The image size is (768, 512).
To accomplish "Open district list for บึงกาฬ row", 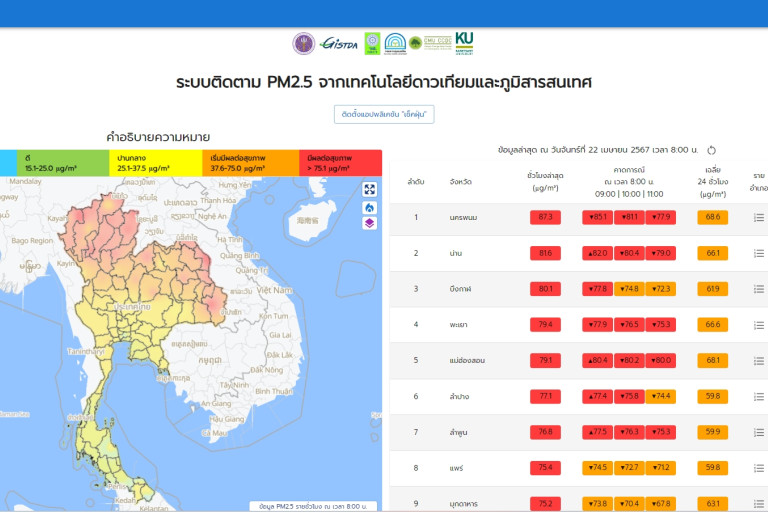I will 759,289.
